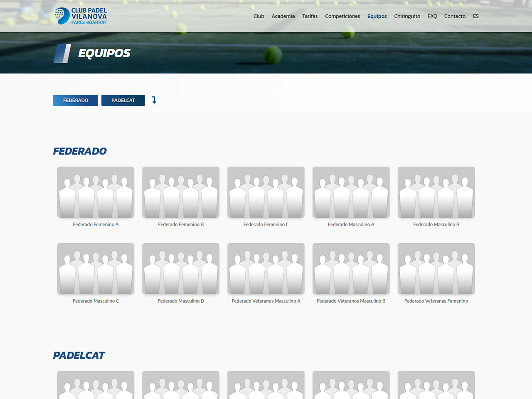Open the Federado Femenino B team image
Viewport: 532px width, 399px height.
coord(181,192)
